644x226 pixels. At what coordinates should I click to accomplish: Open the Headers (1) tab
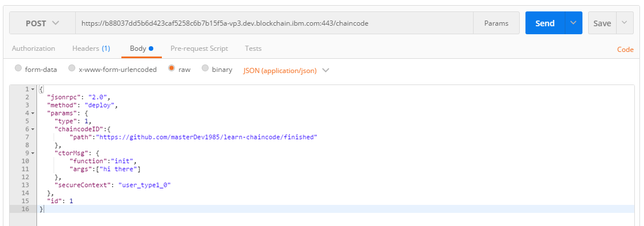[91, 48]
